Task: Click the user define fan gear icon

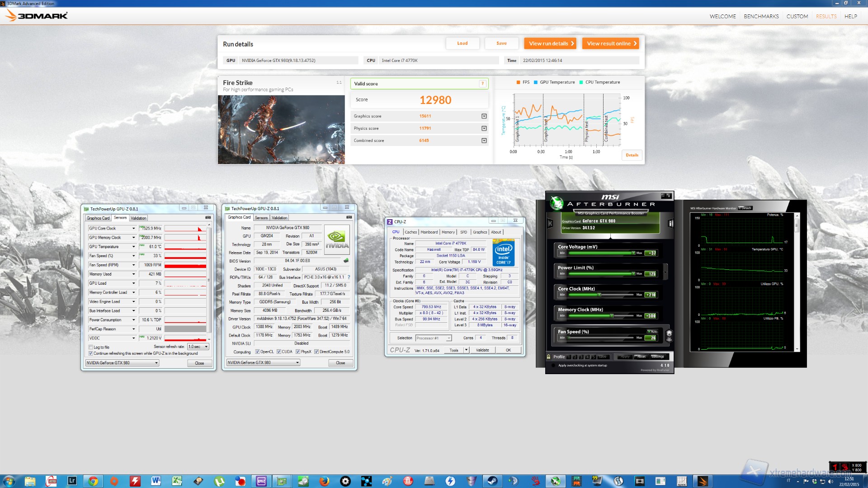Action: pyautogui.click(x=669, y=334)
